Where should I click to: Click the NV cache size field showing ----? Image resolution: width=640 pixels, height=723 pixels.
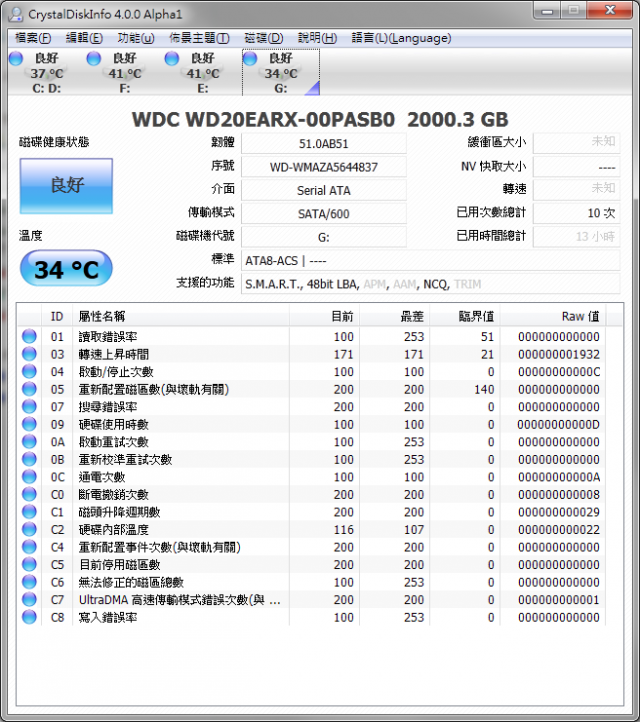[576, 166]
